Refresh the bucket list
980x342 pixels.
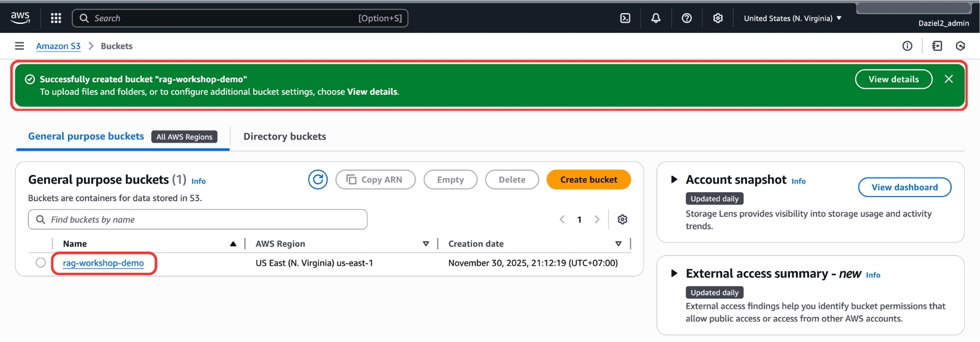pos(318,179)
